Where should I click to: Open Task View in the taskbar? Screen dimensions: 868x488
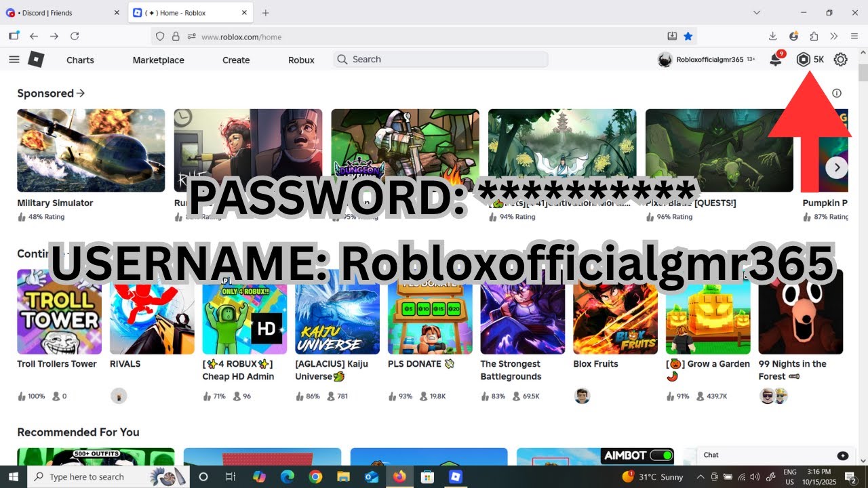(230, 477)
